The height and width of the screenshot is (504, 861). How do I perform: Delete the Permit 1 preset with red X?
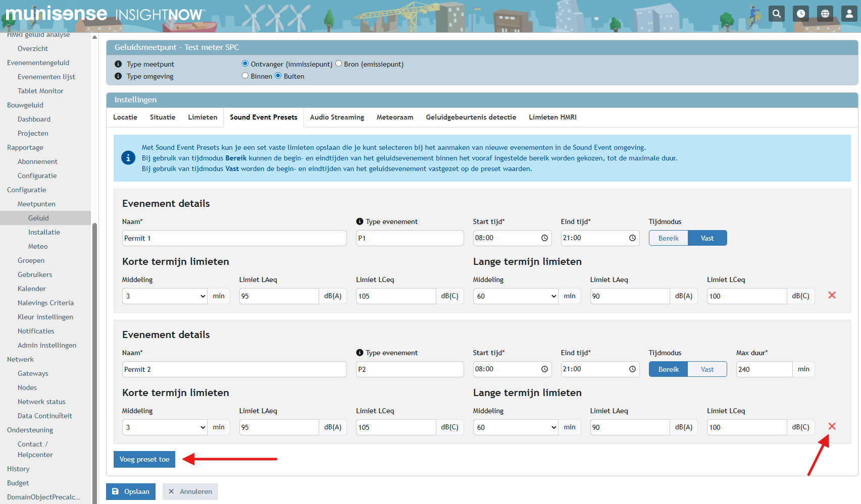pos(832,295)
